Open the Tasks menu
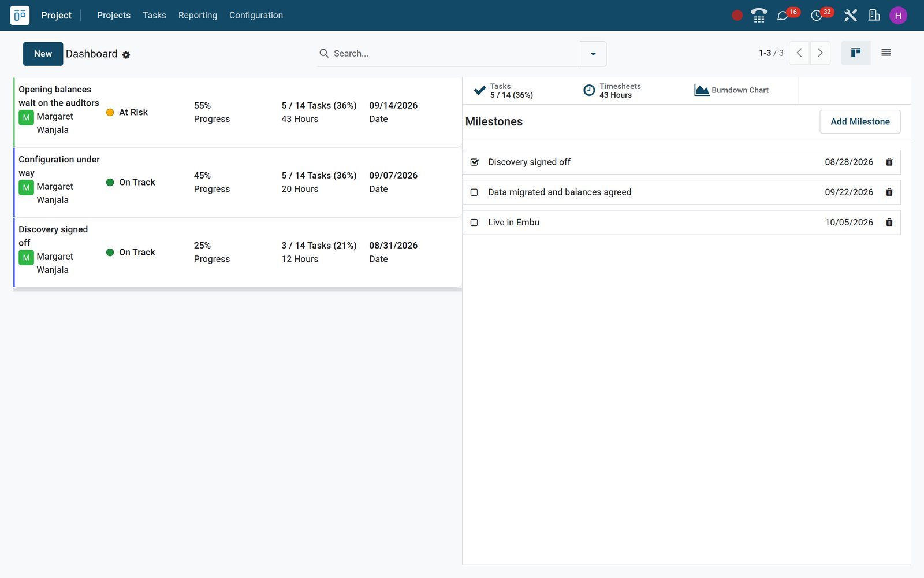Screen dimensions: 924x578 click(x=154, y=16)
